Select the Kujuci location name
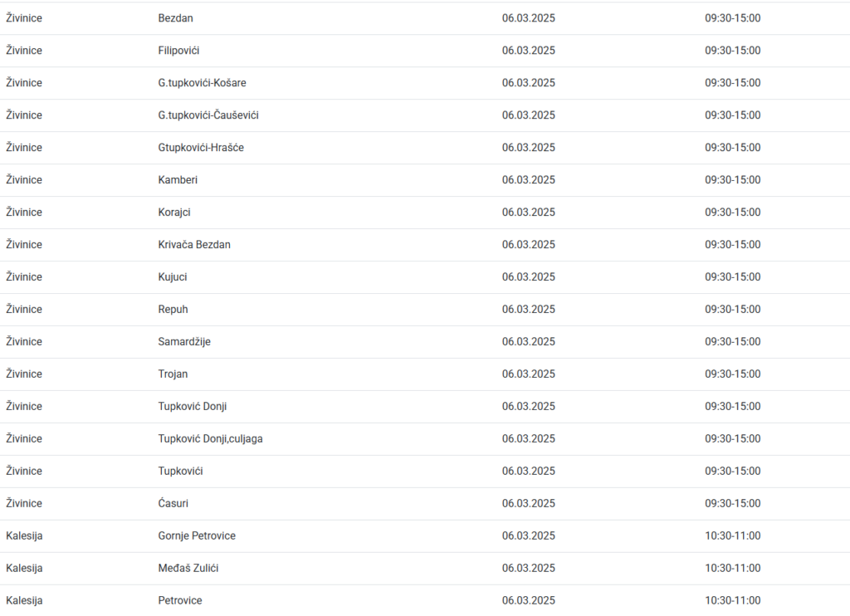 coord(173,277)
